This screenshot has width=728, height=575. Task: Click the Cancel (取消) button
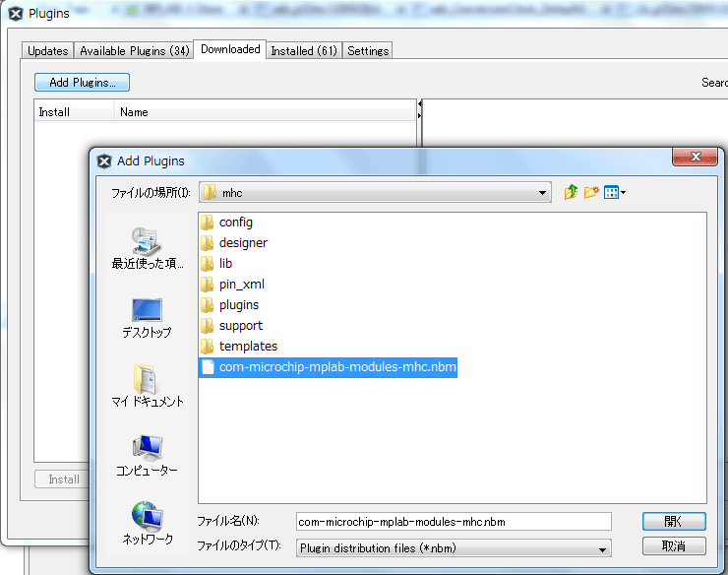pyautogui.click(x=673, y=545)
